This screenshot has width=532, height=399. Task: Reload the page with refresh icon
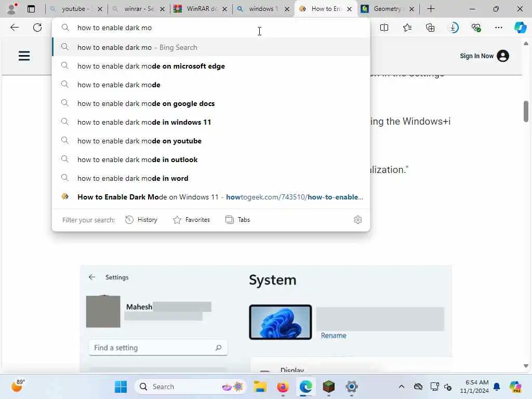[x=37, y=28]
